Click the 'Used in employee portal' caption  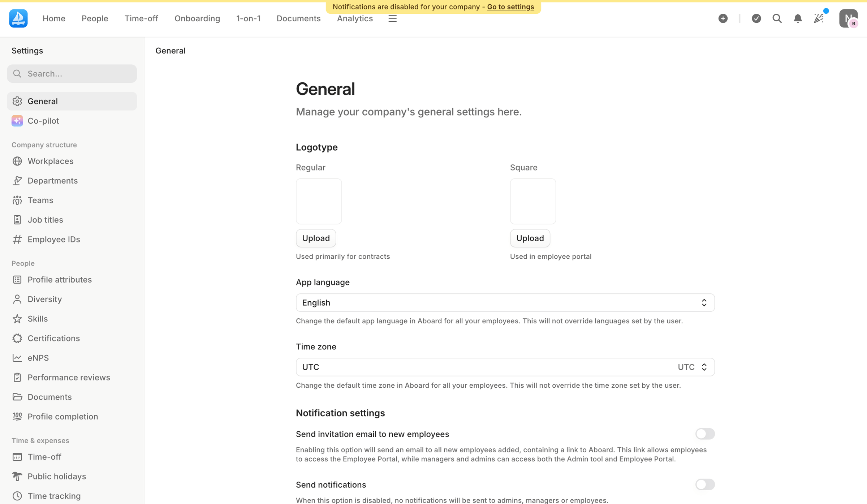tap(551, 256)
